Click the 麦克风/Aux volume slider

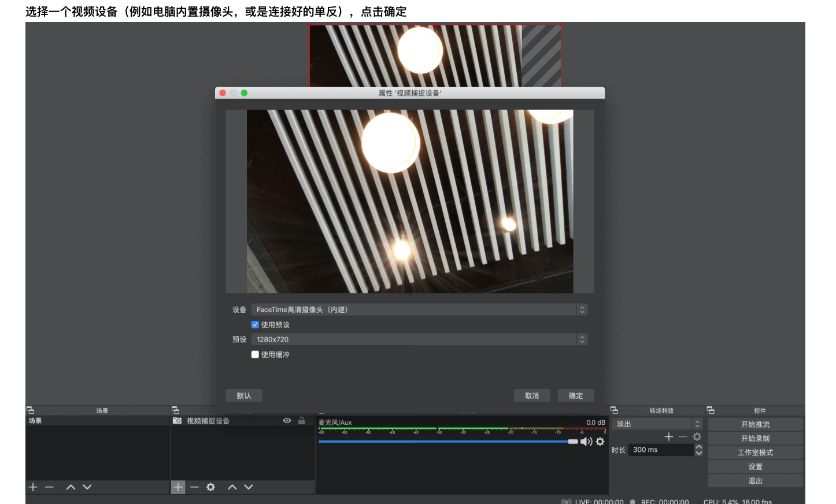[x=448, y=442]
